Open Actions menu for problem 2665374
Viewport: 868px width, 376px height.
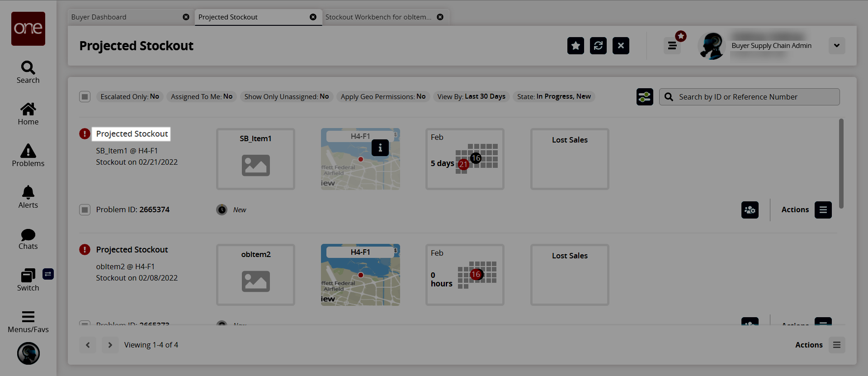click(823, 210)
